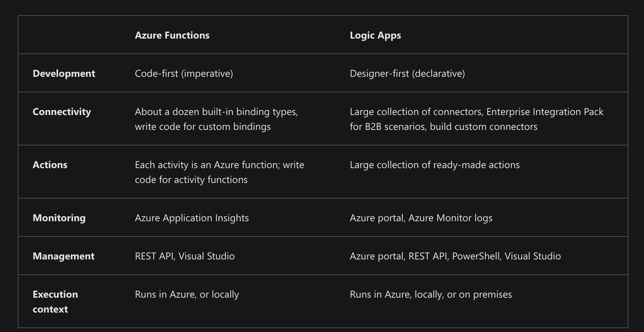Select the "Monitoring" row label
Viewport: 644px width, 332px height.
coord(59,218)
